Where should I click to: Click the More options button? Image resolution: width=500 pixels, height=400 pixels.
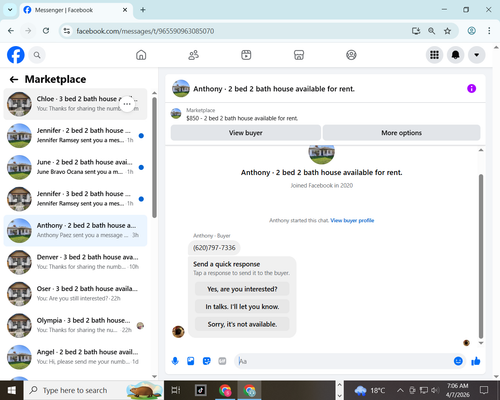401,133
